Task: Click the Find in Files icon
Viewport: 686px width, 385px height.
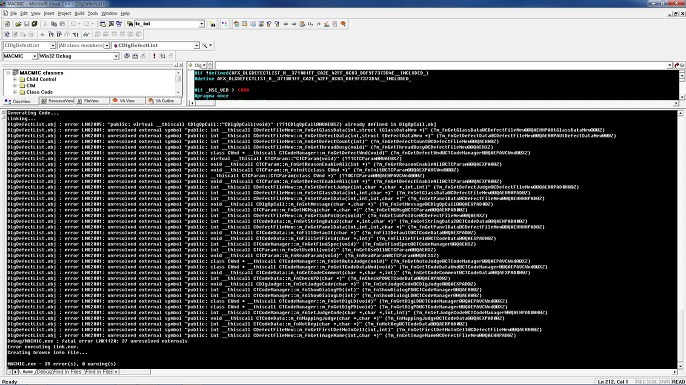Action: click(130, 24)
